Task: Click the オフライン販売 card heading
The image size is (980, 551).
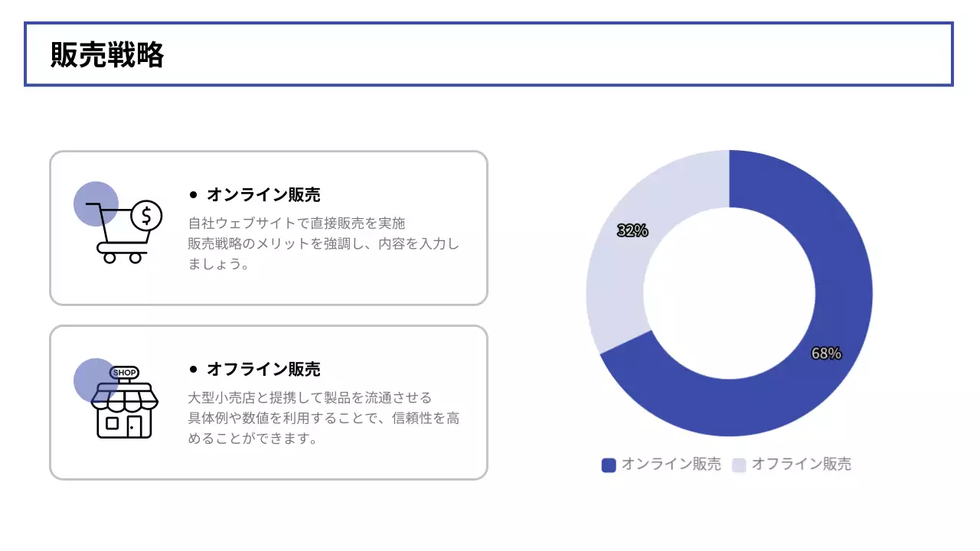Action: click(263, 370)
